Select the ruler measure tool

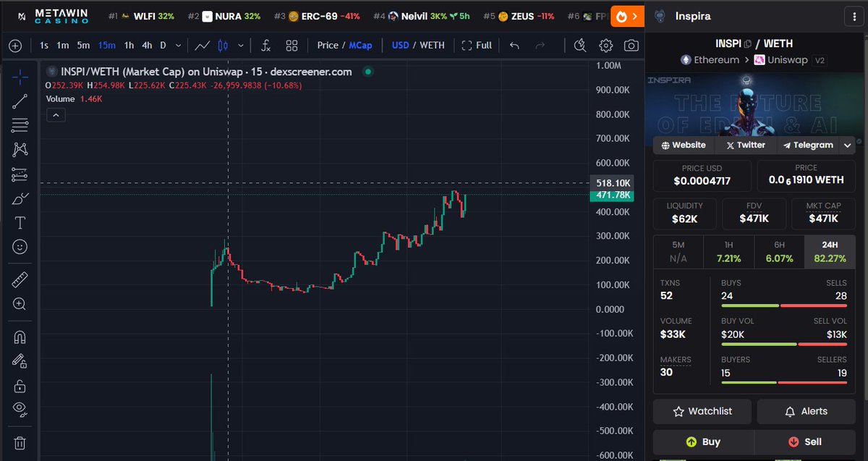click(20, 279)
